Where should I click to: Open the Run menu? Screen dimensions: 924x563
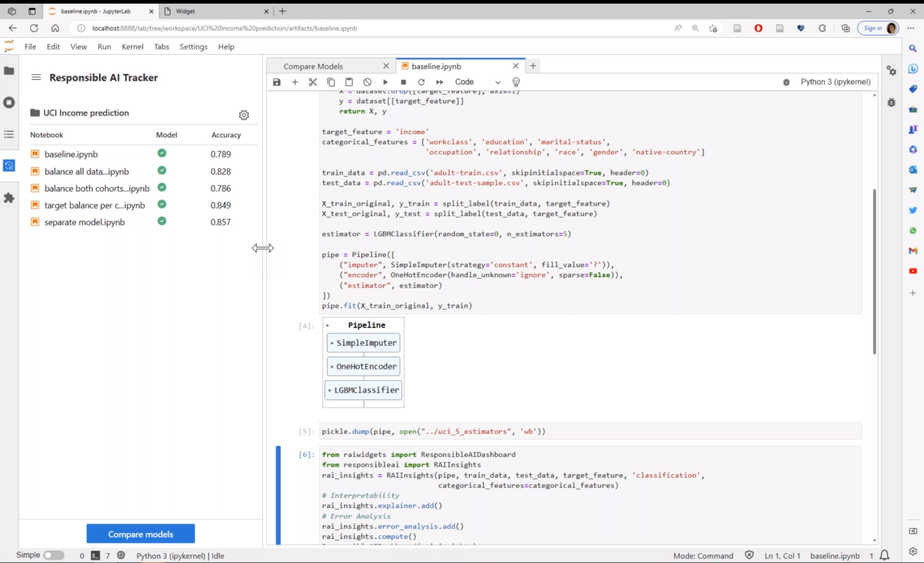pyautogui.click(x=104, y=47)
